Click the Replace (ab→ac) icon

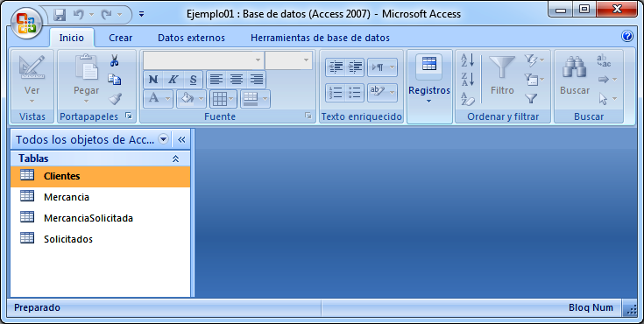tap(604, 60)
